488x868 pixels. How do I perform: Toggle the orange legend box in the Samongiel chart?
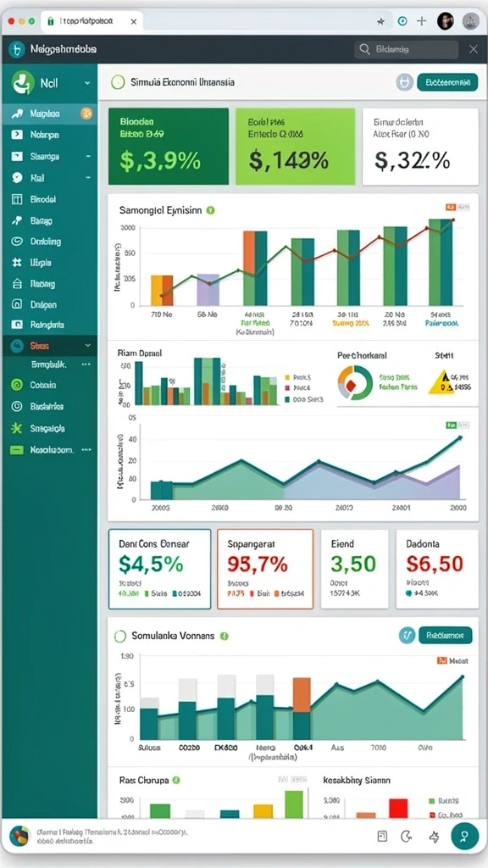tap(450, 208)
